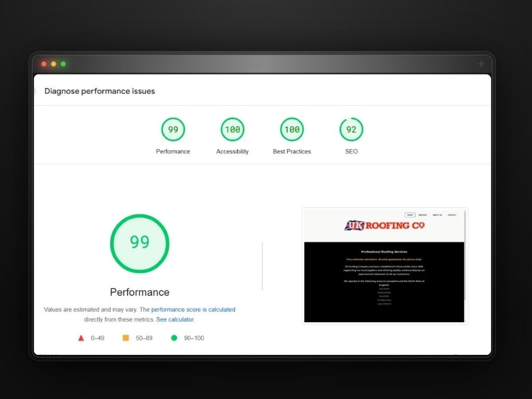The image size is (532, 399).
Task: Click the plus new tab icon
Action: point(481,64)
